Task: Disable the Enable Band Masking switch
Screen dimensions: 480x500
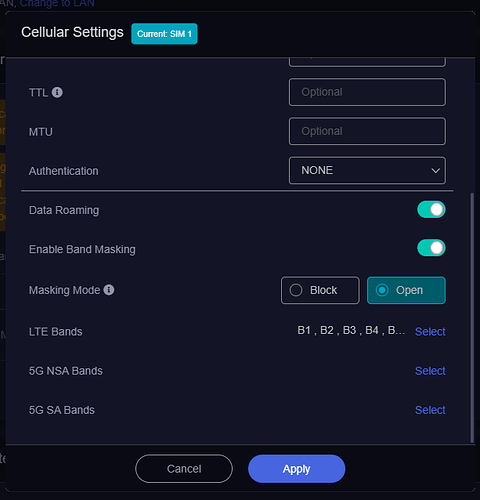Action: pyautogui.click(x=431, y=248)
